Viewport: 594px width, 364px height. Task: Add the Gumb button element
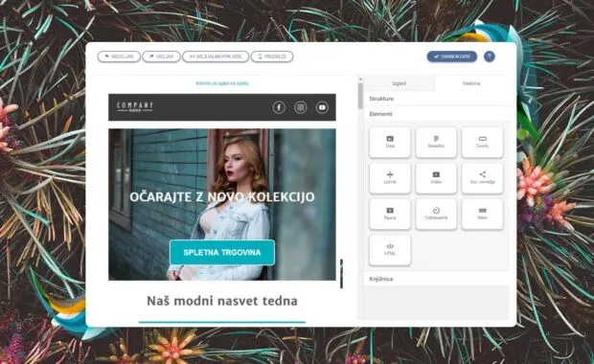coord(482,143)
